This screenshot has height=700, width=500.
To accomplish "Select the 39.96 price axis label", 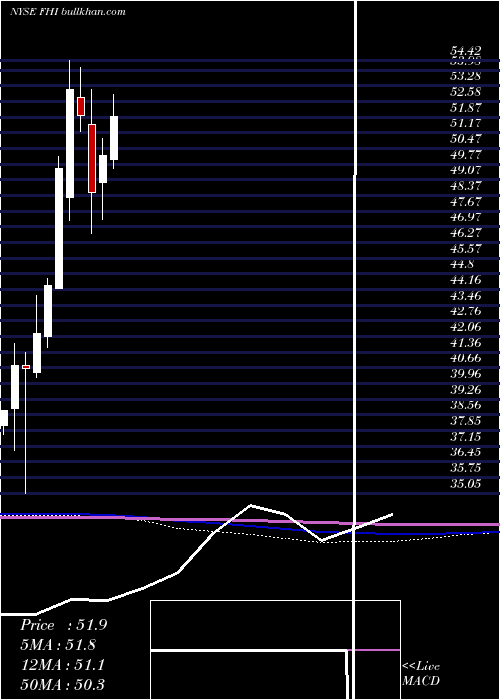I will click(x=466, y=374).
